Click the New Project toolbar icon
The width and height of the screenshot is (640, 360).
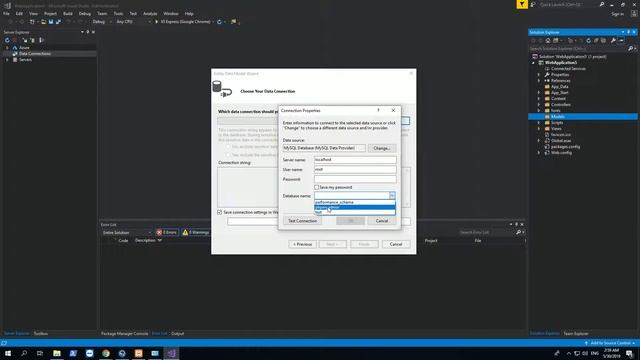[32, 22]
